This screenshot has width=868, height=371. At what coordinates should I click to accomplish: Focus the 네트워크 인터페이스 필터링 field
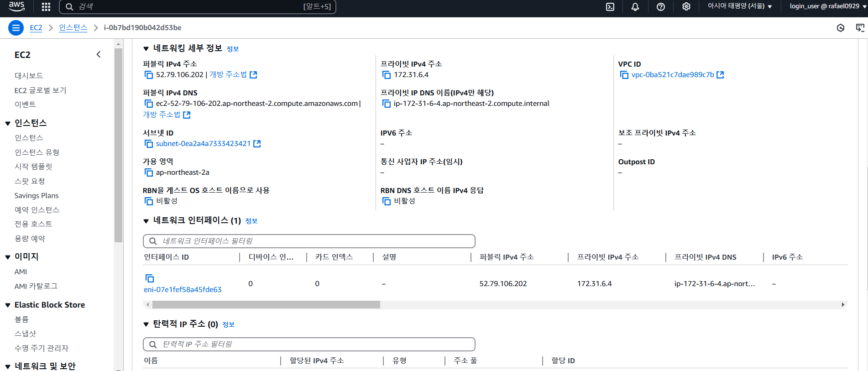point(309,241)
